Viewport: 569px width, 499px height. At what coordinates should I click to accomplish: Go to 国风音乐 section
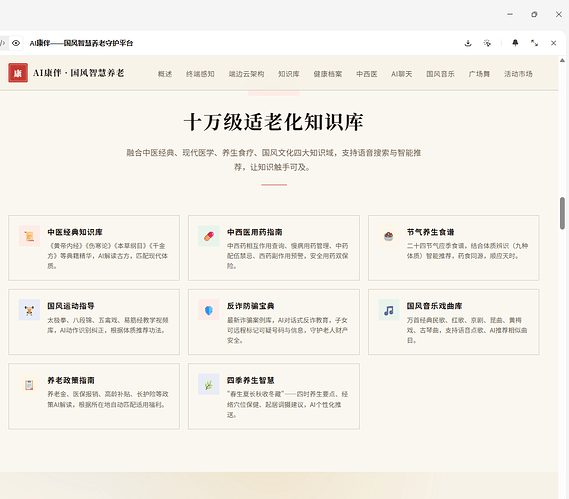click(440, 74)
